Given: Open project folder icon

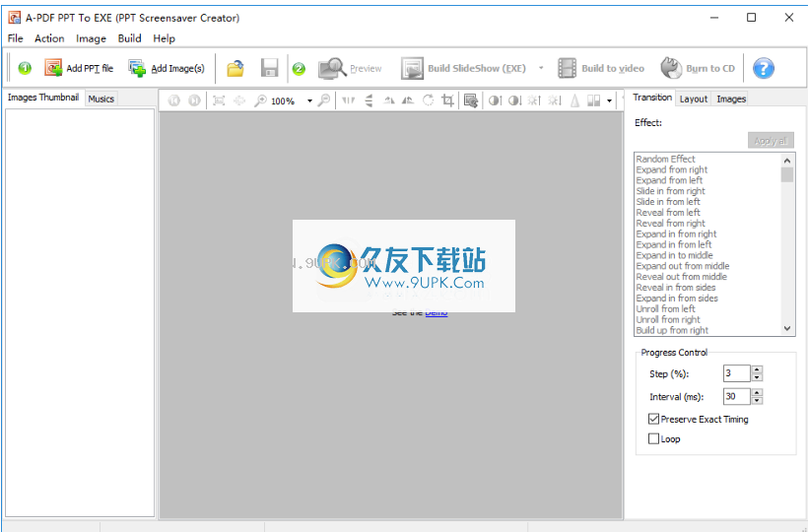Looking at the screenshot, I should pyautogui.click(x=236, y=68).
